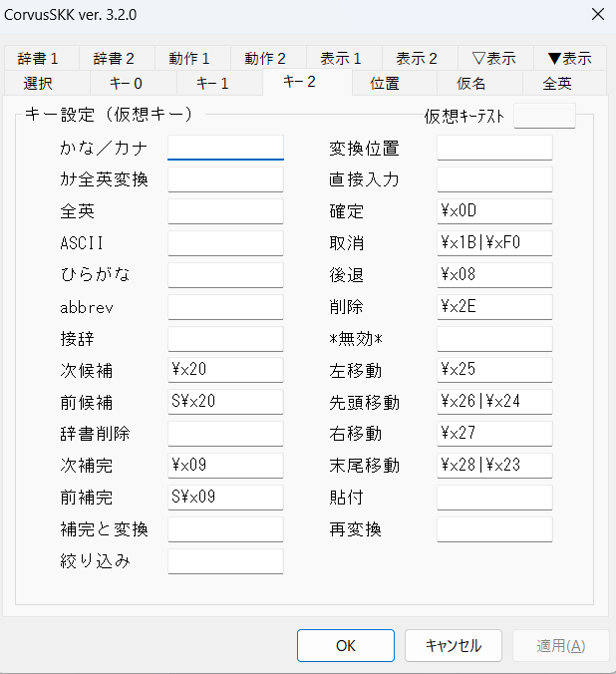Confirm settings with the OK button

click(x=346, y=646)
